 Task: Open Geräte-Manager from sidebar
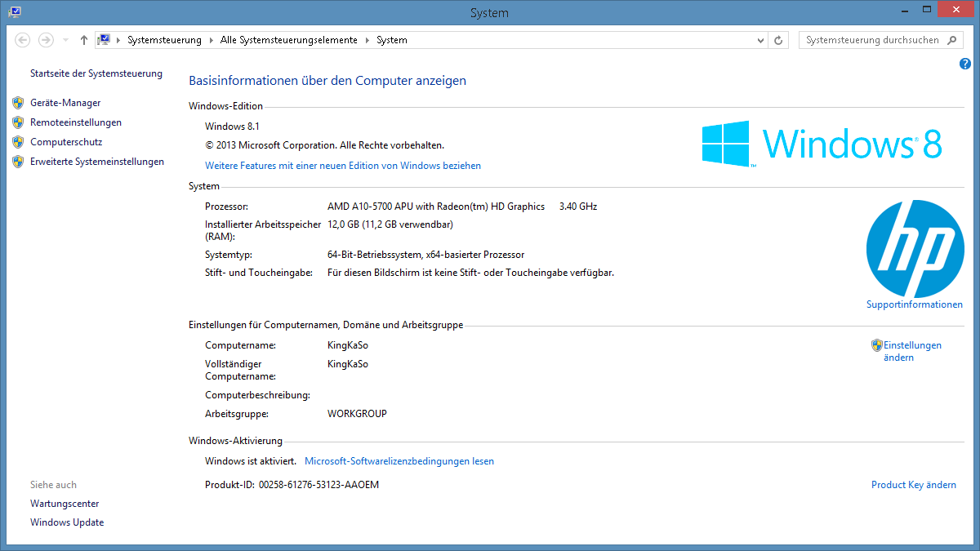[65, 103]
